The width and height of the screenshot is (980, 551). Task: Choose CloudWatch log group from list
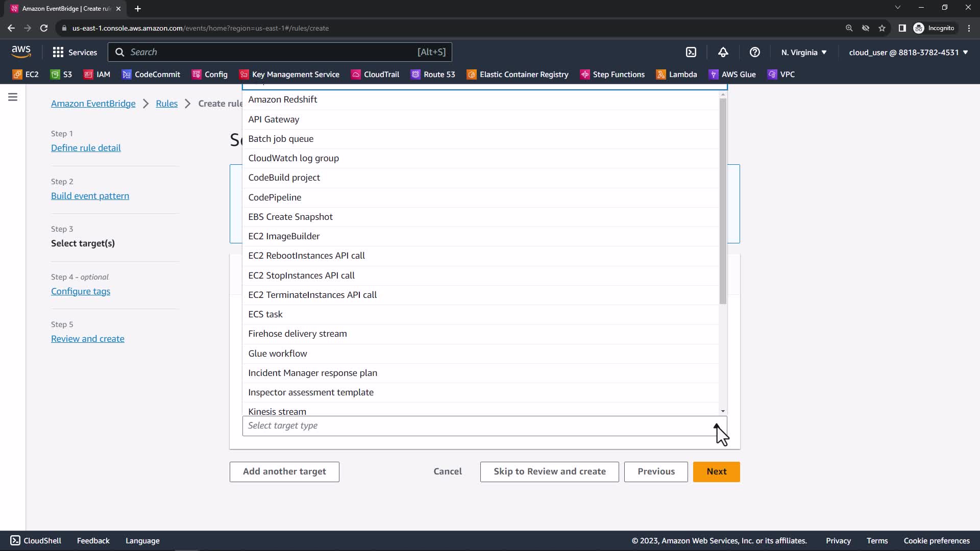tap(293, 158)
